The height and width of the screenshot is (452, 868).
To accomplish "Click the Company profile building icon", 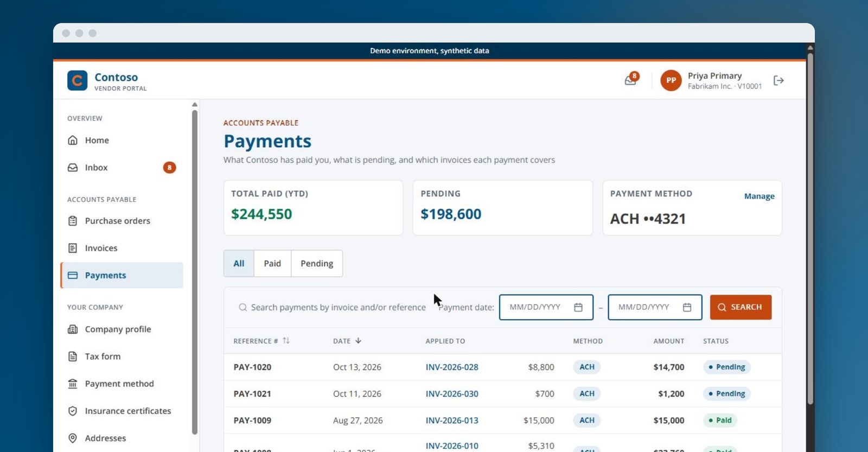I will (x=73, y=329).
